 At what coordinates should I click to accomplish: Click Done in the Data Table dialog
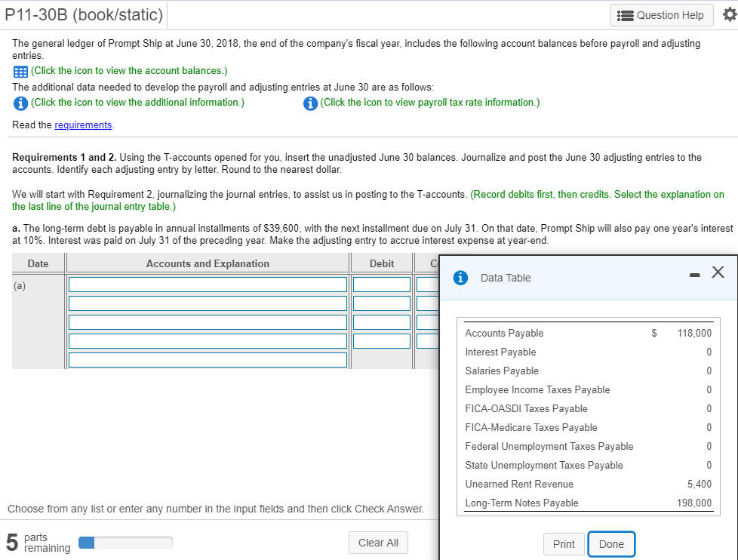(611, 544)
